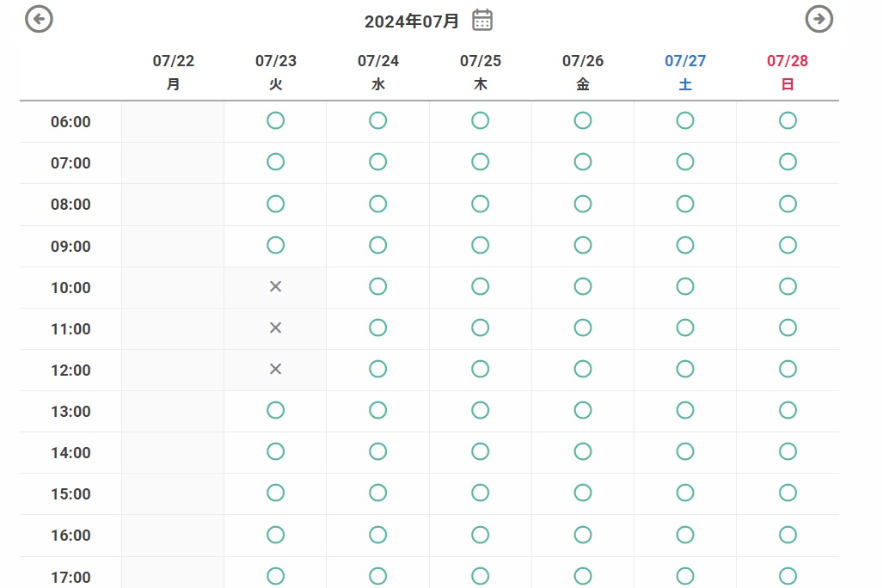Choose 07/25 slot at 13:00
Image resolution: width=883 pixels, height=588 pixels.
(x=480, y=410)
